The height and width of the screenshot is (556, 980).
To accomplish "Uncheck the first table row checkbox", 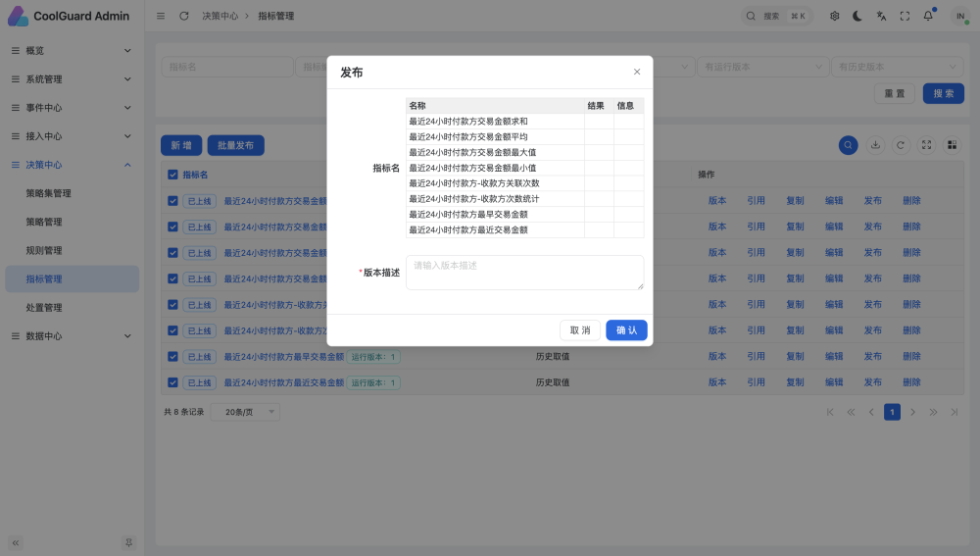I will pyautogui.click(x=173, y=200).
